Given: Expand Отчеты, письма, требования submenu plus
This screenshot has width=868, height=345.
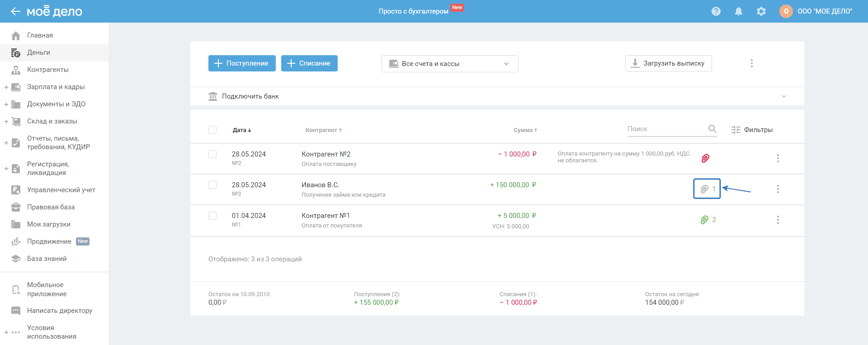Looking at the screenshot, I should (x=6, y=143).
